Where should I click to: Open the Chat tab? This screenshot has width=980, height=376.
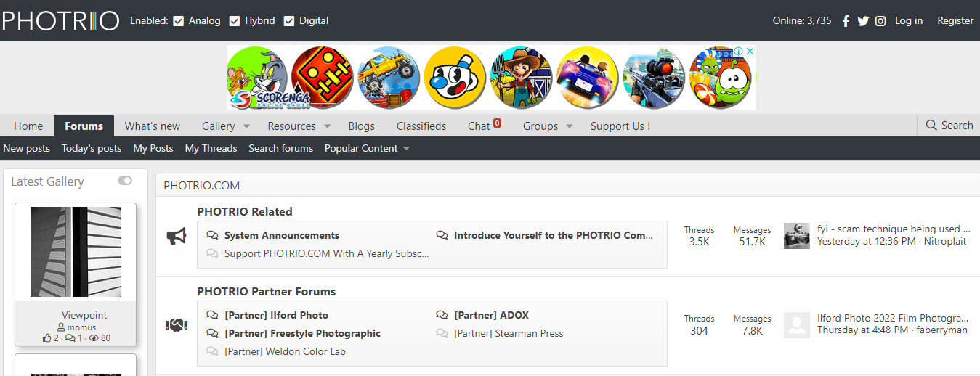479,126
